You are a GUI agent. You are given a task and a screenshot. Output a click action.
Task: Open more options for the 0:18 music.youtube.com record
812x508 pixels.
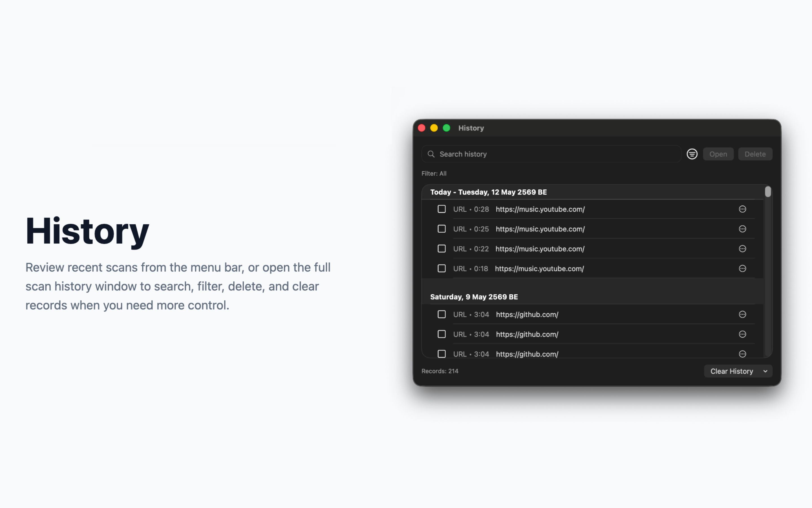(x=742, y=268)
